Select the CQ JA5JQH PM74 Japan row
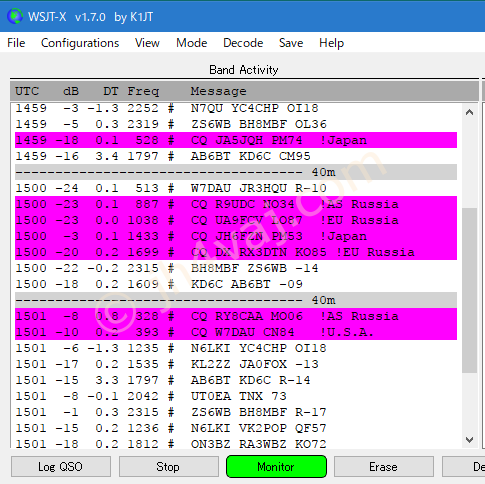The width and height of the screenshot is (485, 484). (x=236, y=140)
